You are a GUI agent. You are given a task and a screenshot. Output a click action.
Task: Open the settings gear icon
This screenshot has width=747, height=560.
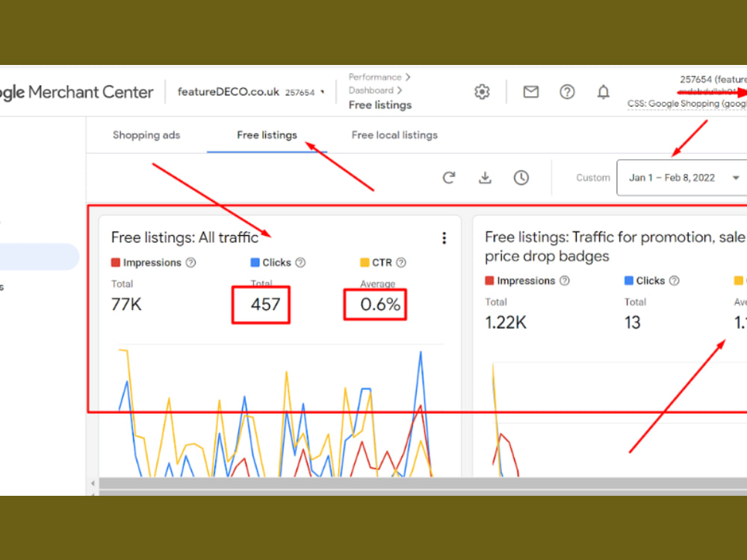tap(482, 92)
